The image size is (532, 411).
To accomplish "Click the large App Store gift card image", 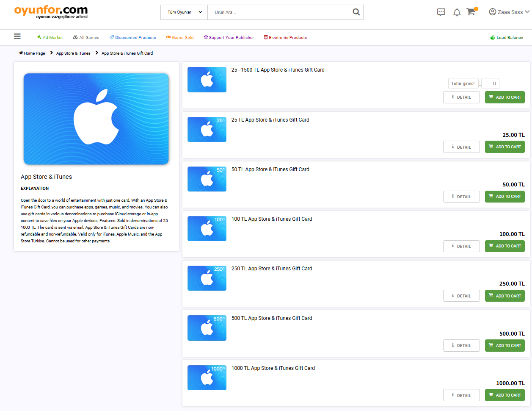I will pos(96,119).
